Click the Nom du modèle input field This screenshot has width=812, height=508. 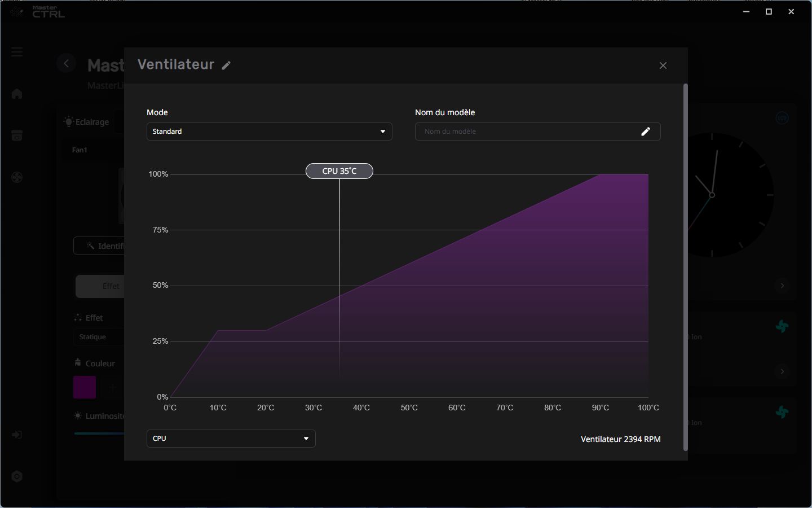538,132
